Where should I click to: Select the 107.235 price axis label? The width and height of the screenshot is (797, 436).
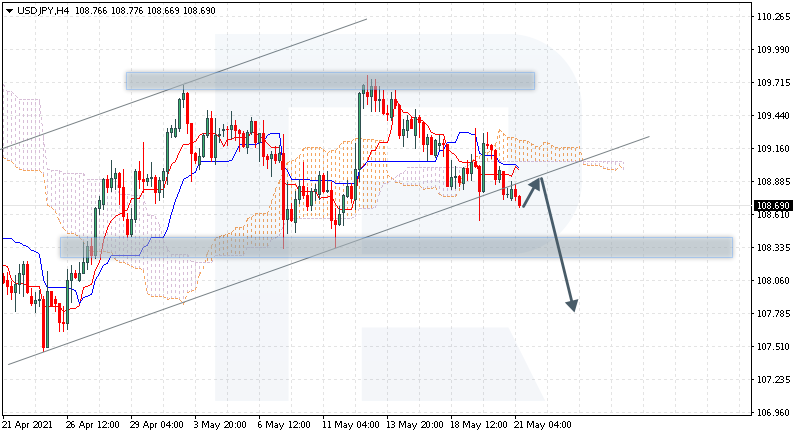click(773, 380)
